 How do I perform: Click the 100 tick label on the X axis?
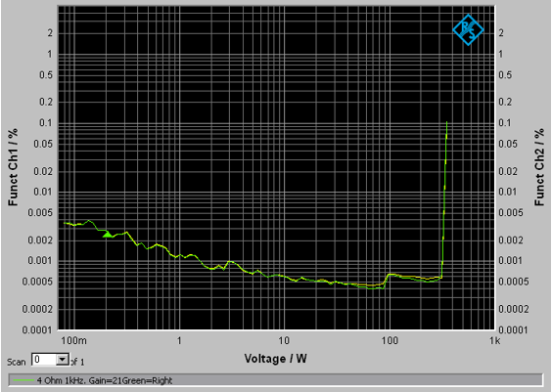pyautogui.click(x=390, y=340)
